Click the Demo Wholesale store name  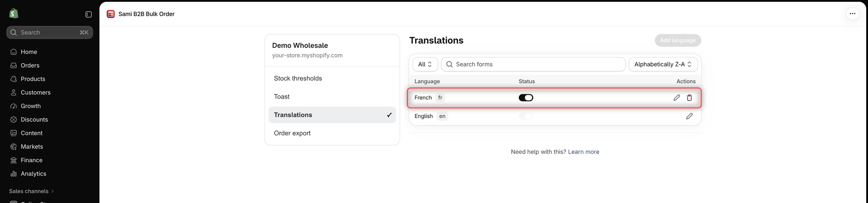[300, 46]
